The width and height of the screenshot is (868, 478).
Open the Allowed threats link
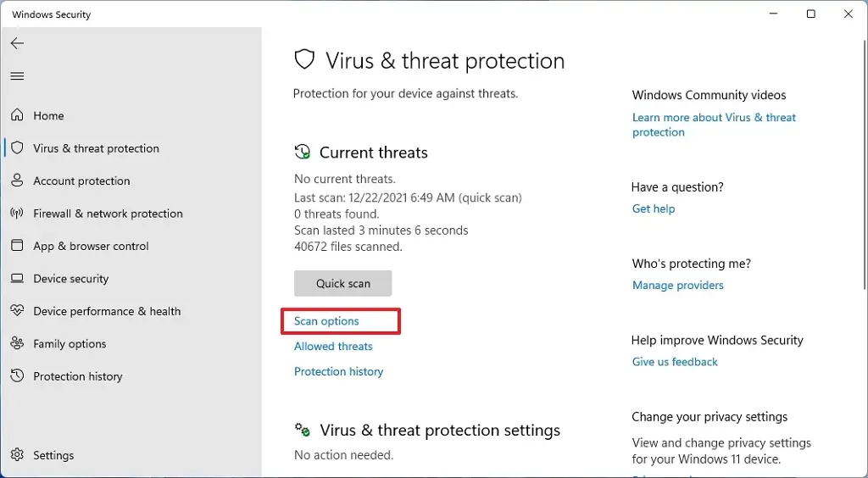point(333,347)
